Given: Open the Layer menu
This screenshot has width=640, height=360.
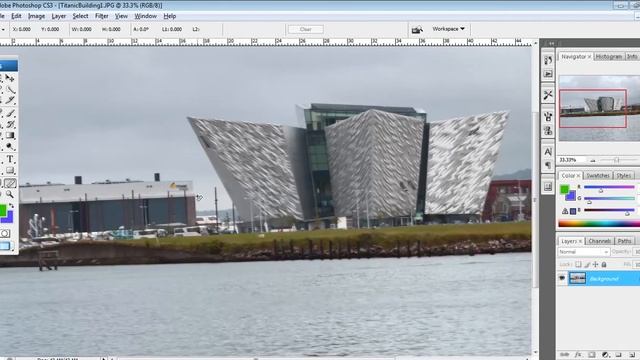Looking at the screenshot, I should click(58, 16).
